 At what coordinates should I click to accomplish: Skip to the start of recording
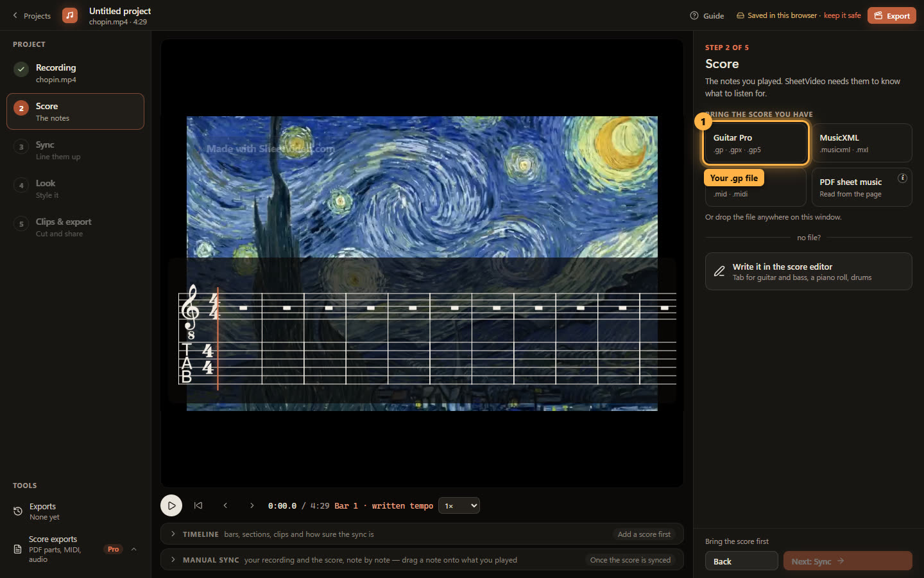click(x=198, y=505)
